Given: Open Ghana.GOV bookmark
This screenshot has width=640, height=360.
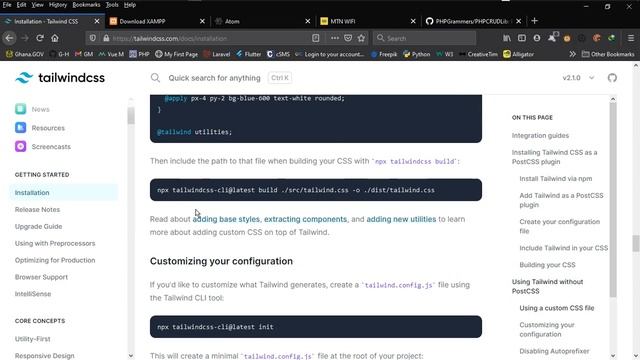Looking at the screenshot, I should click(x=25, y=54).
